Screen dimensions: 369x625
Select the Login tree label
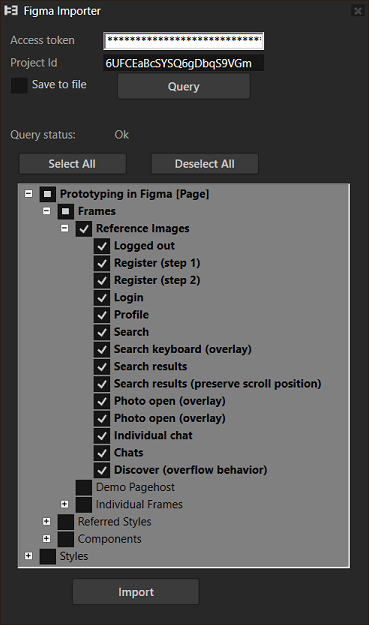click(129, 298)
